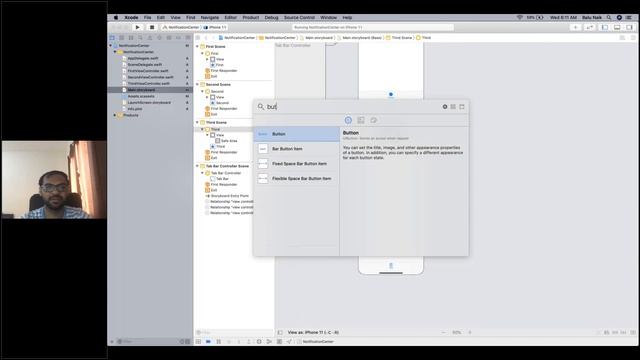Collapse the Second Scene group
Screen dimensions: 640x360
click(198, 84)
